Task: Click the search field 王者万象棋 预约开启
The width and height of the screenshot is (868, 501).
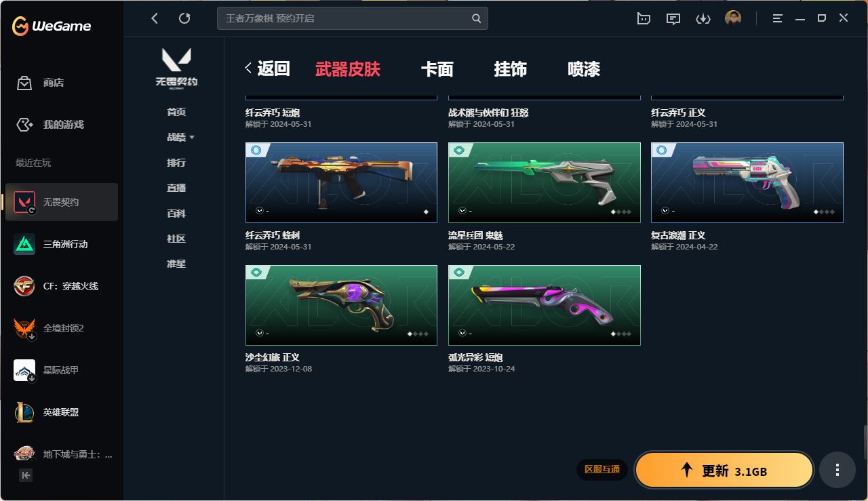Action: tap(353, 18)
